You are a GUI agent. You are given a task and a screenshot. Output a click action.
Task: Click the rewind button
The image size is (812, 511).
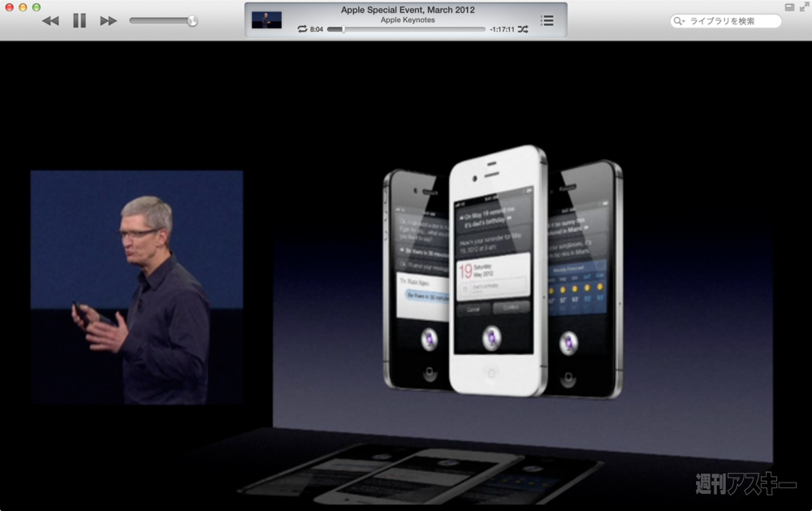tap(50, 21)
